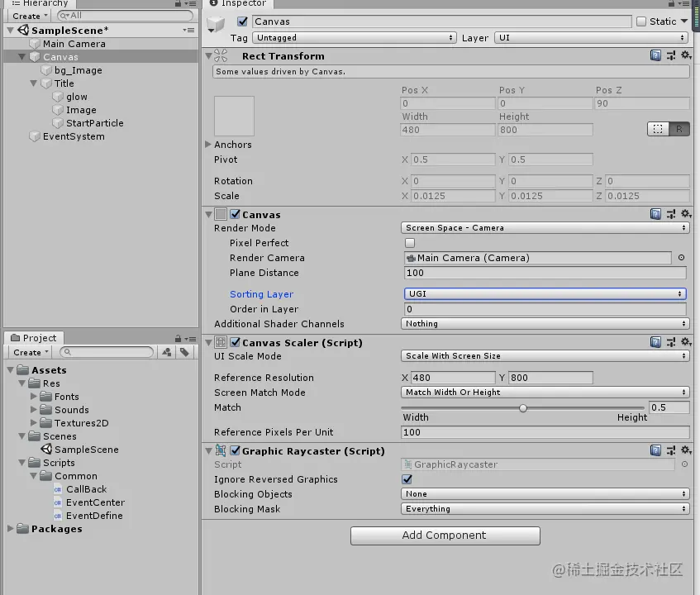
Task: Disable the Canvas component checkbox
Action: click(x=236, y=214)
